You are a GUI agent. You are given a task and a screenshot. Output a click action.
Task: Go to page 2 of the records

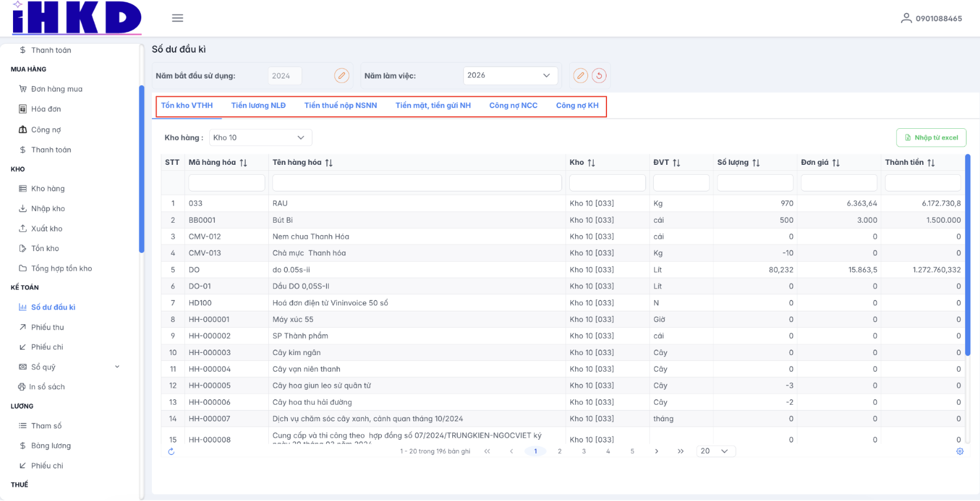tap(560, 451)
